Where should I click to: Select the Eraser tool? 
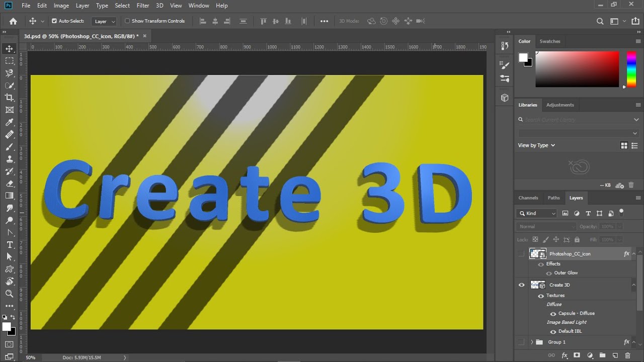pos(9,184)
